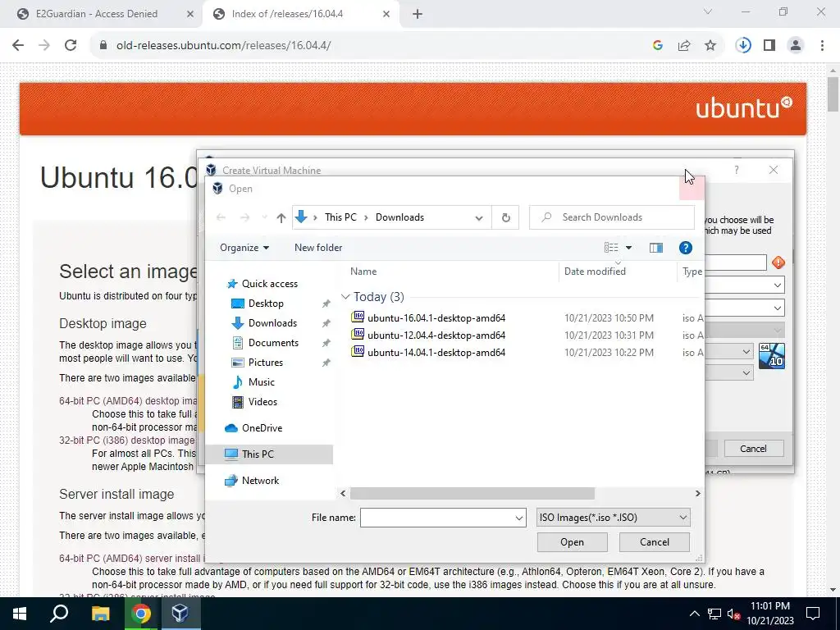Open the help button in Open dialog
840x630 pixels.
point(685,248)
